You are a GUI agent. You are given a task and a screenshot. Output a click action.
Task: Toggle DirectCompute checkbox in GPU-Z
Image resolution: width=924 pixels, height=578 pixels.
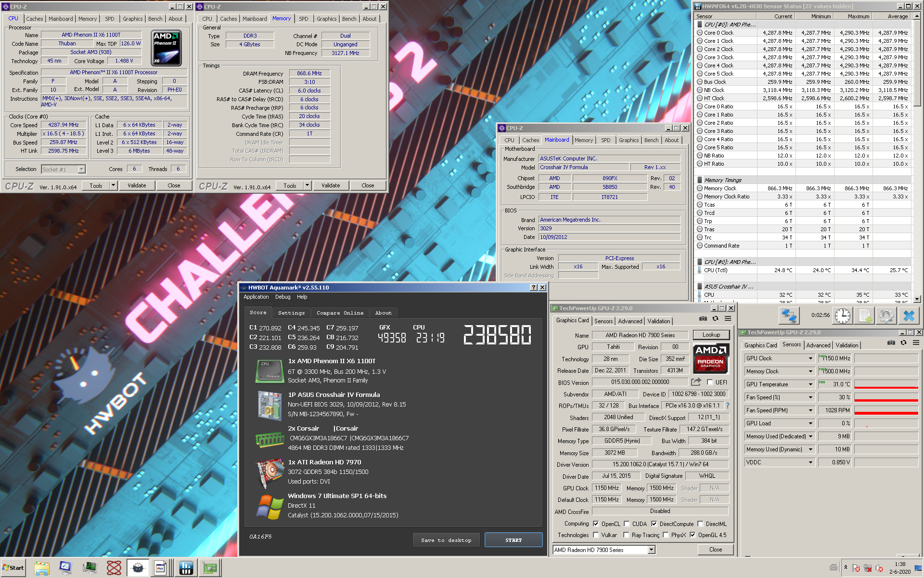[654, 524]
